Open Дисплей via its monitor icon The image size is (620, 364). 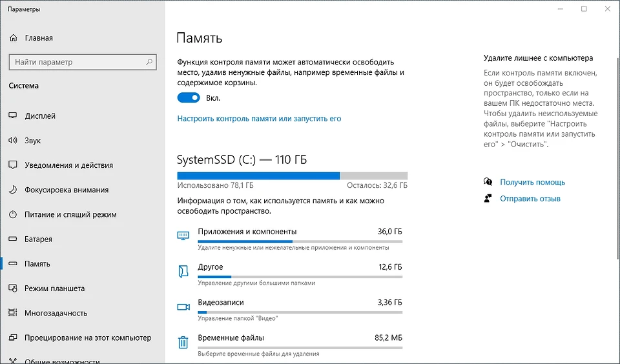[13, 116]
